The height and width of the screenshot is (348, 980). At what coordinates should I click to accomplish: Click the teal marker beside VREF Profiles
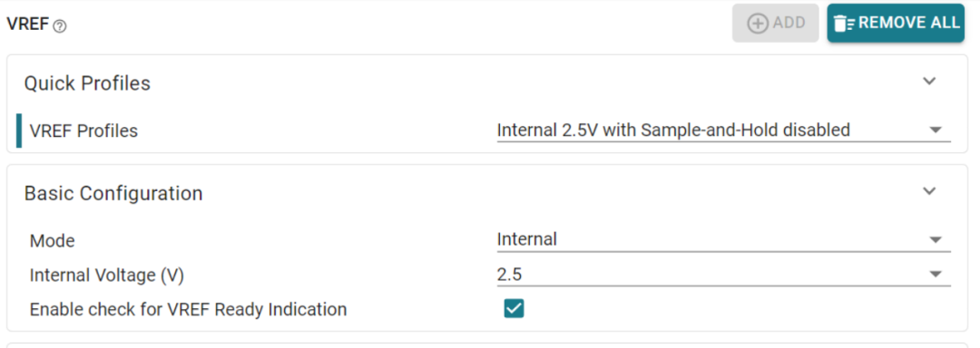19,130
